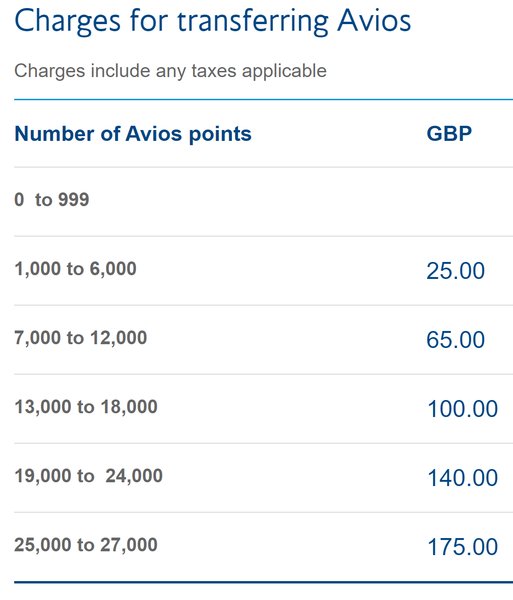Click the 0 to 999 row label
Screen dimensions: 513x600
(52, 199)
